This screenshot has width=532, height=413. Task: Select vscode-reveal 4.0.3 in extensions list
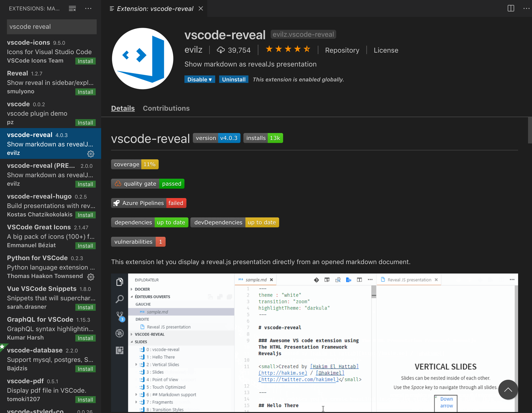pos(51,143)
